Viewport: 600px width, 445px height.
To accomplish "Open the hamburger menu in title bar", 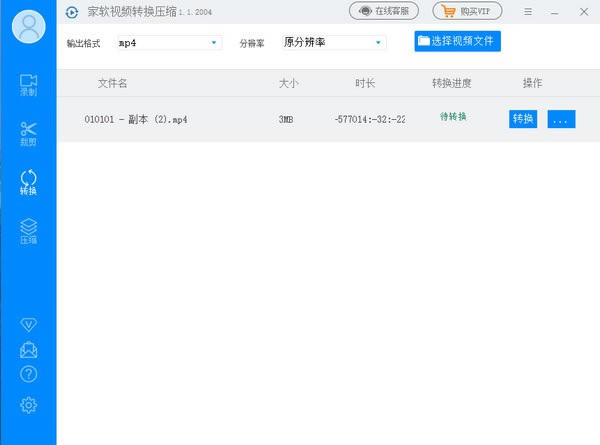I will pyautogui.click(x=528, y=11).
